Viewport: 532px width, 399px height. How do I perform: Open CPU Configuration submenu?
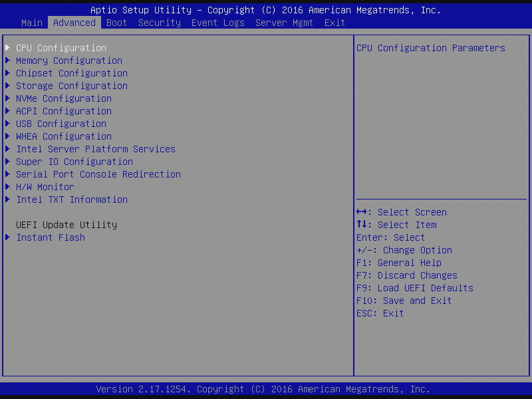61,48
